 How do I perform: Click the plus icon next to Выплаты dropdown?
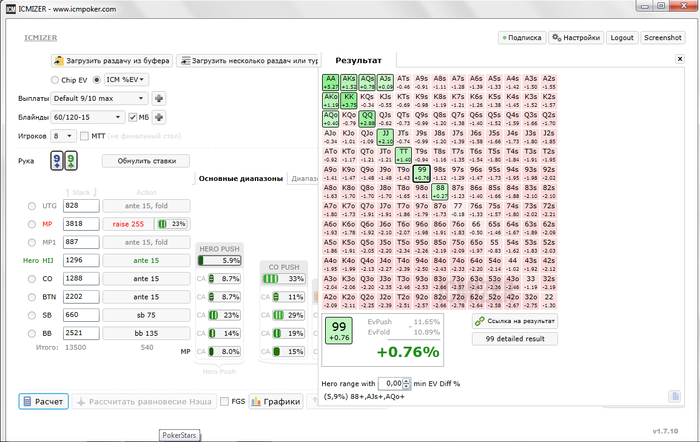(159, 98)
